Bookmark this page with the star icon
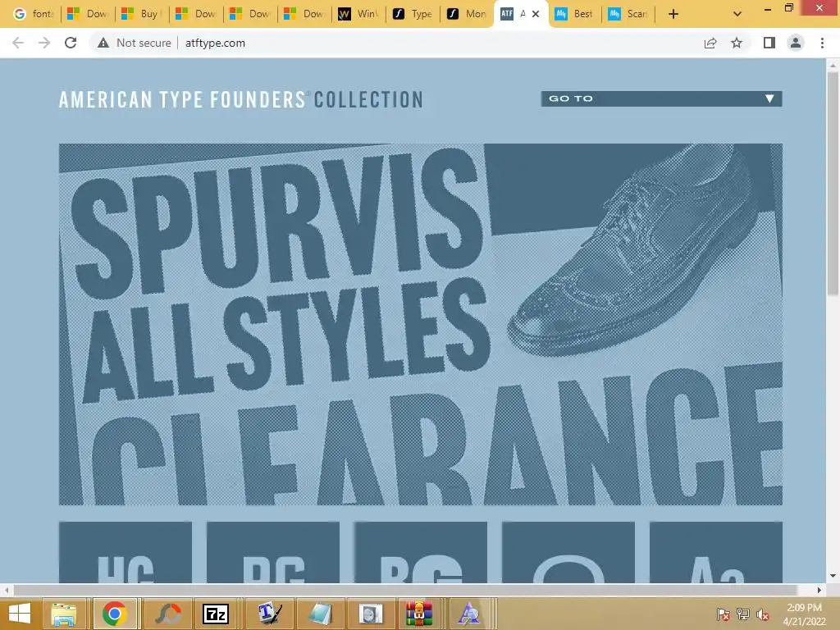The width and height of the screenshot is (840, 630). [x=737, y=43]
